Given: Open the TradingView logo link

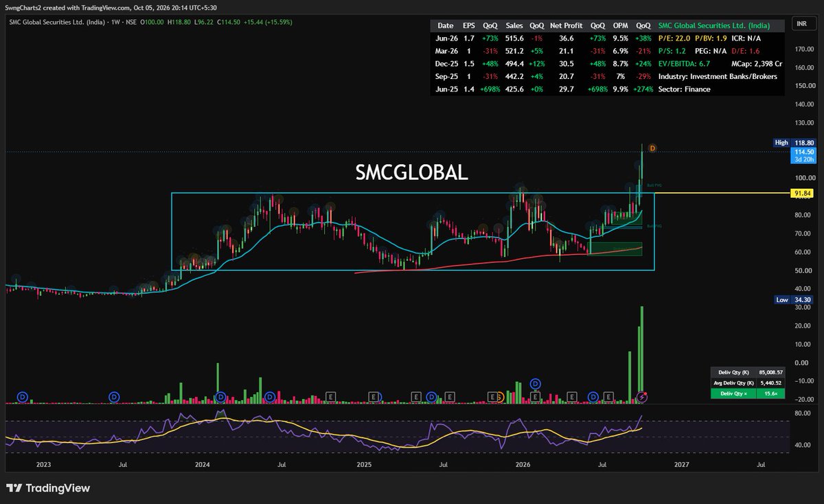Looking at the screenshot, I should click(48, 488).
